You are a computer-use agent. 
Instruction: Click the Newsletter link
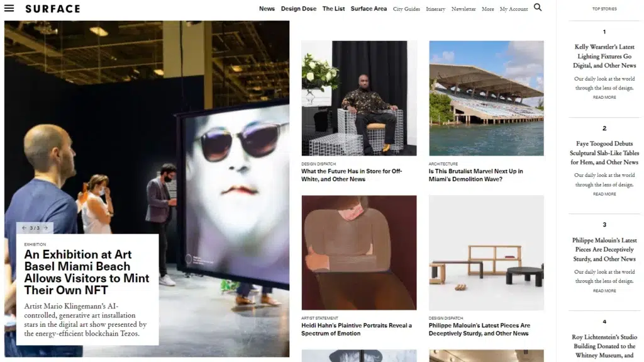[x=464, y=9]
